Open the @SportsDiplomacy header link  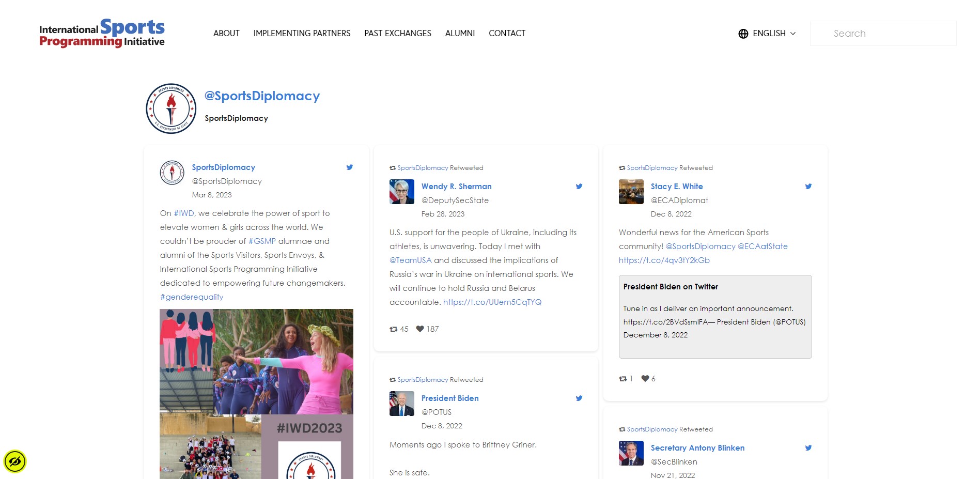click(x=262, y=96)
